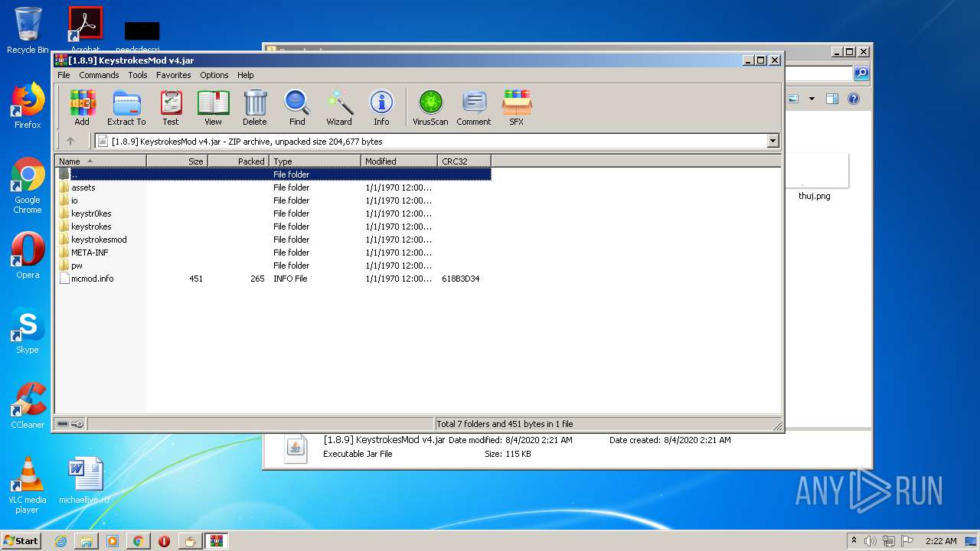This screenshot has width=980, height=551.
Task: Select the keystr0kes folder
Action: coord(273,214)
